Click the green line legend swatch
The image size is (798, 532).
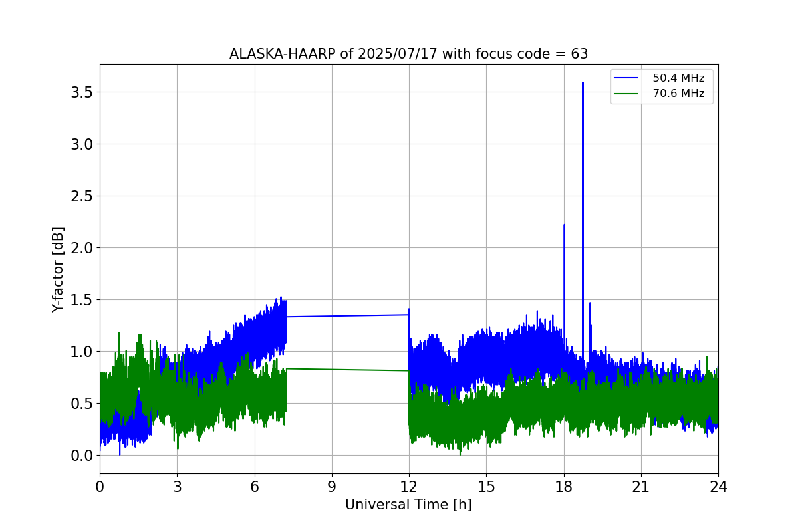click(626, 94)
